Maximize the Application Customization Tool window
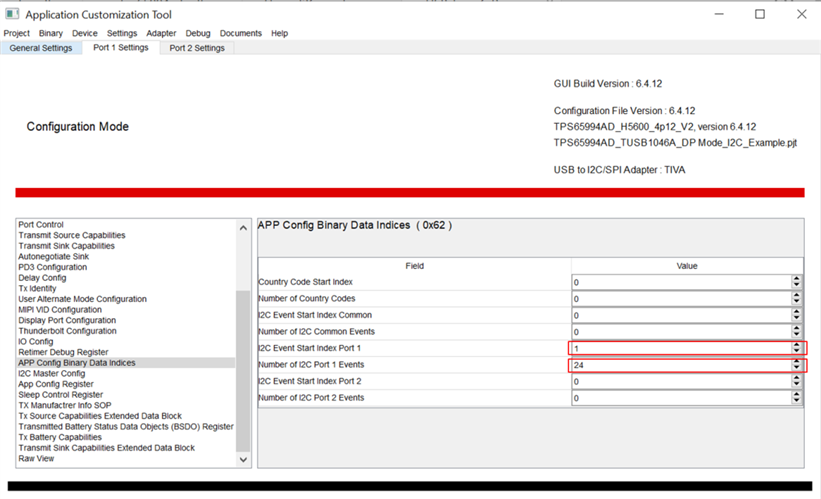 tap(760, 14)
